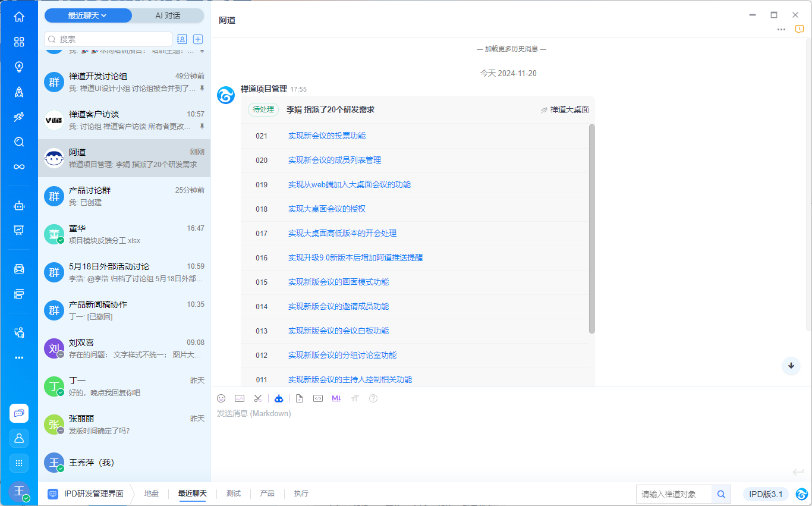Click 加载更多历史消息 to load history
Image resolution: width=812 pixels, height=506 pixels.
pos(511,49)
